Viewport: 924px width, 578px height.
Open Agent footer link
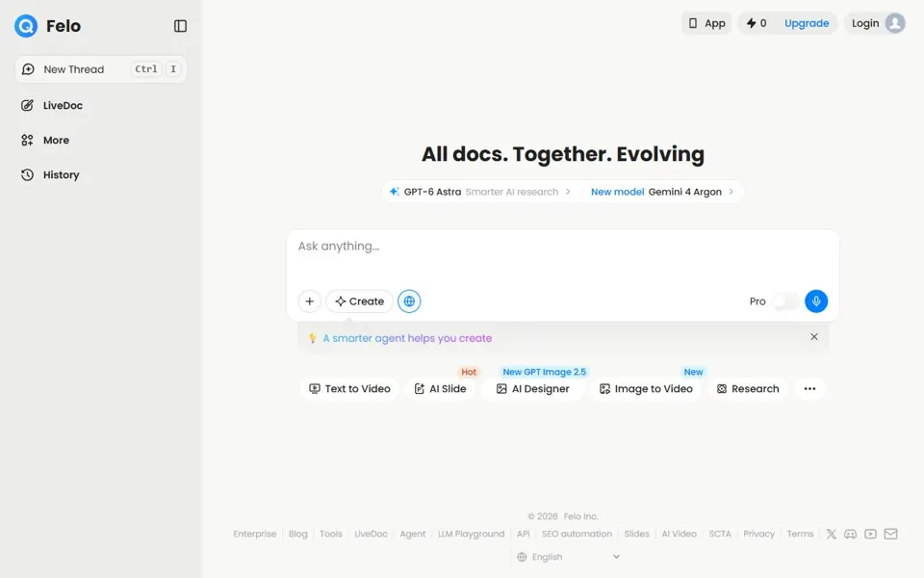pos(413,534)
